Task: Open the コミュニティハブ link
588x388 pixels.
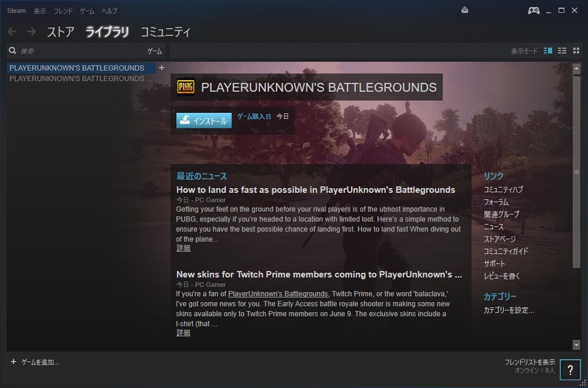Action: click(x=503, y=190)
